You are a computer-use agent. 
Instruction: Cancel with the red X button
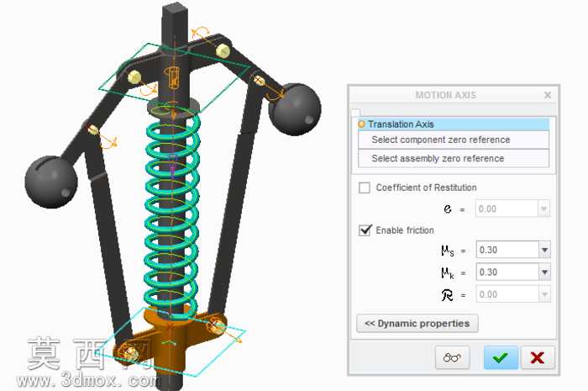click(538, 357)
